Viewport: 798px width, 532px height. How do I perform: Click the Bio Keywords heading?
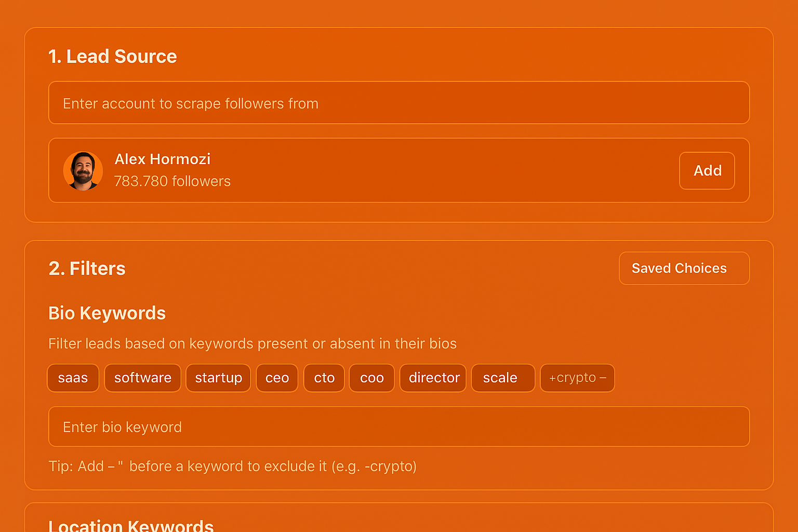[107, 313]
